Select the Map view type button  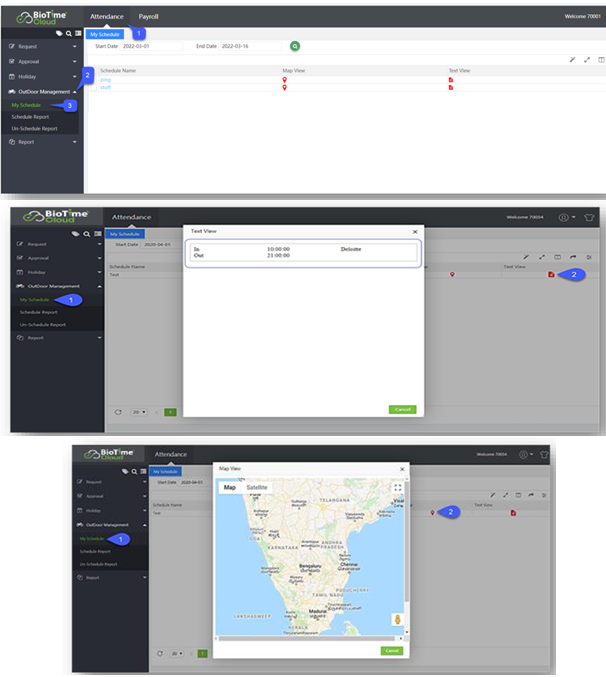[x=230, y=488]
